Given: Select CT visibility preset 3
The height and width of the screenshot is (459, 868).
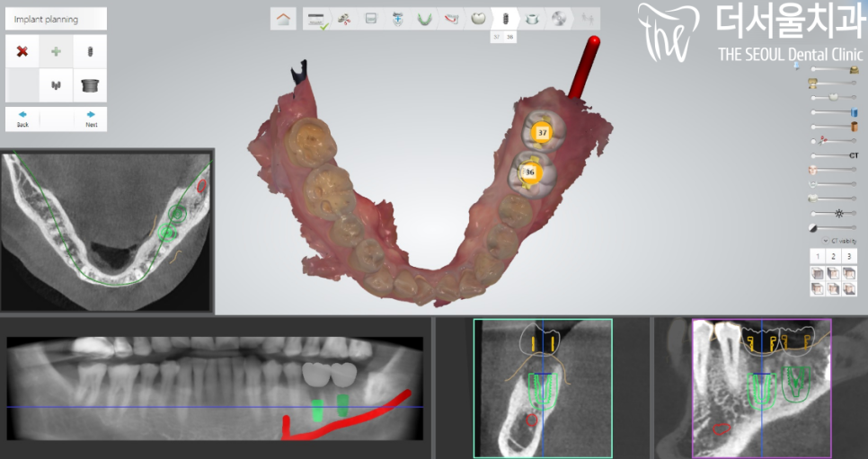Looking at the screenshot, I should pyautogui.click(x=849, y=257).
